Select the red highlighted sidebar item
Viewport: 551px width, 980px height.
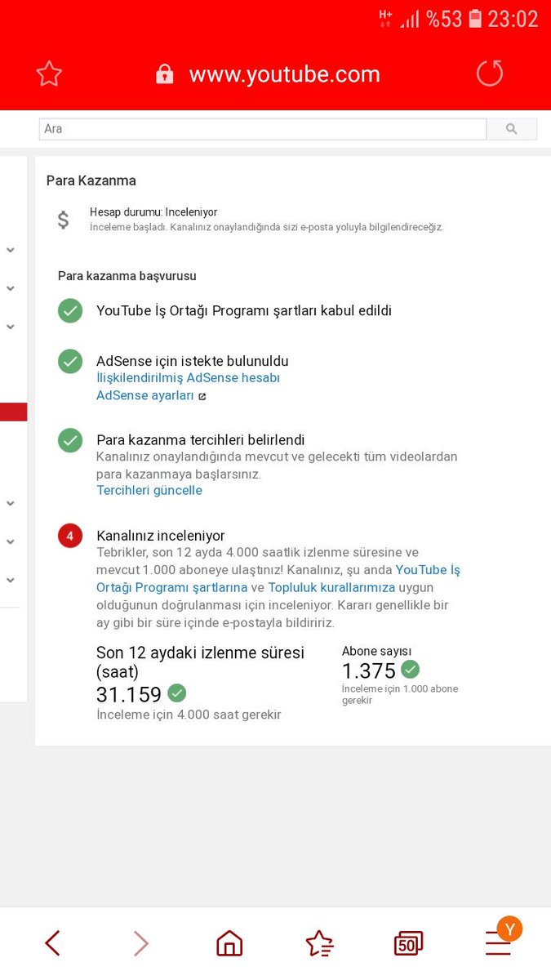point(13,412)
